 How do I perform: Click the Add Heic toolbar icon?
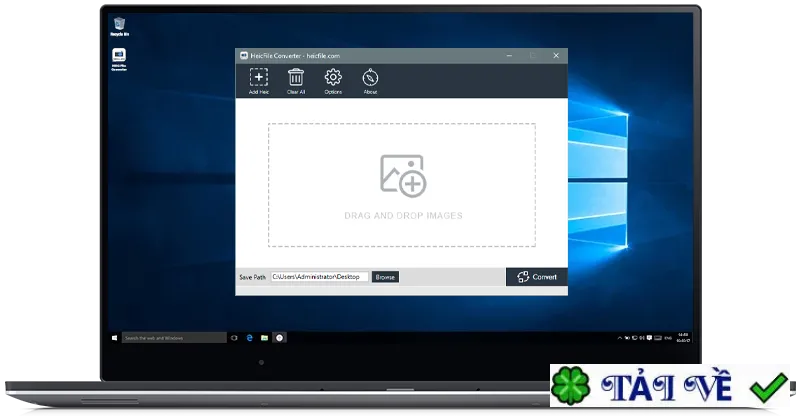point(259,81)
